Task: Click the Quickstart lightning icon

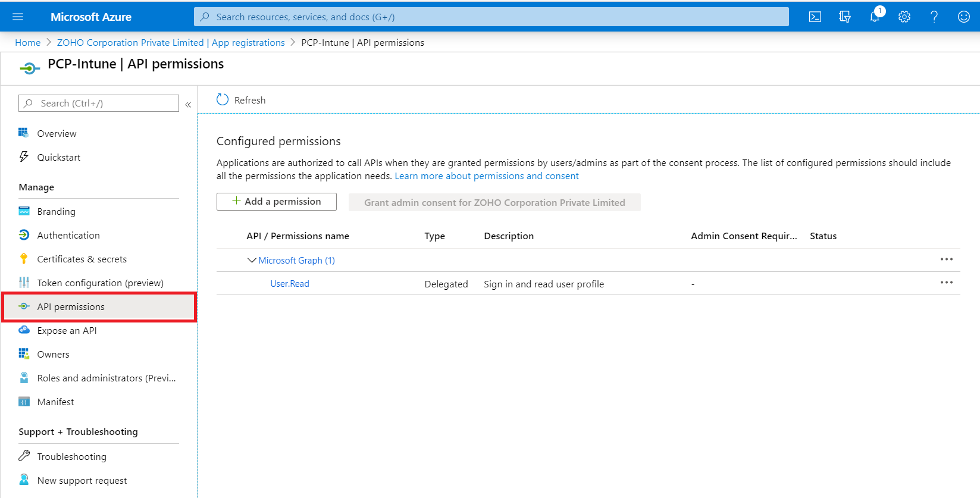Action: 24,156
